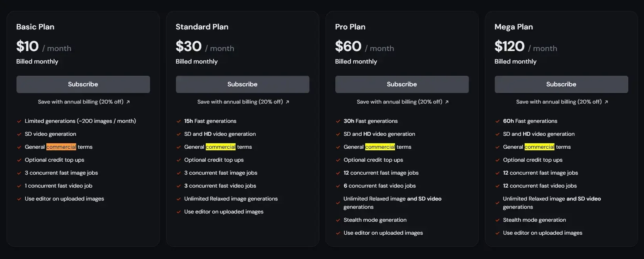Click the arrow icon beside Pro annual billing
This screenshot has width=644, height=259.
point(447,102)
